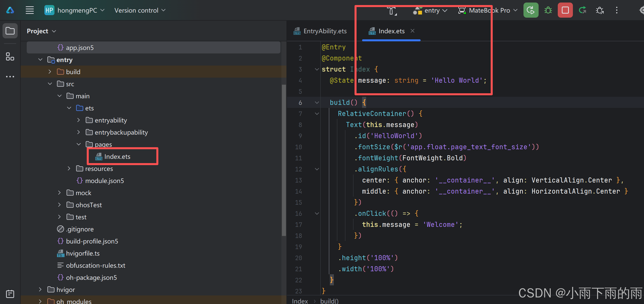The width and height of the screenshot is (644, 304).
Task: Expand the build folder
Action: (x=50, y=72)
